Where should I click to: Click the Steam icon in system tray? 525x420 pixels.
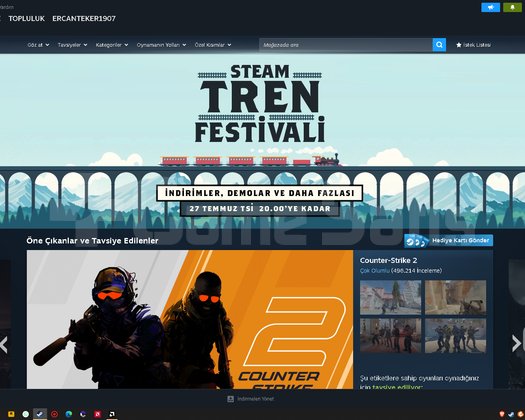[x=511, y=414]
